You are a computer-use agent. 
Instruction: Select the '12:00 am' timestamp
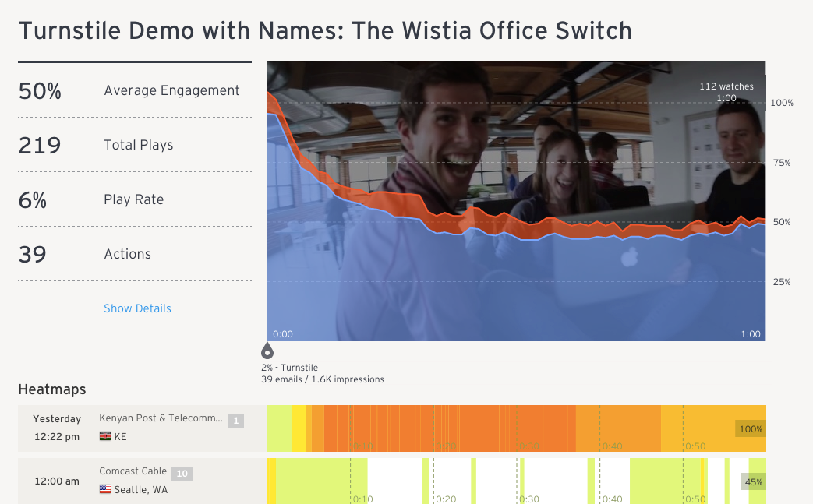click(57, 481)
